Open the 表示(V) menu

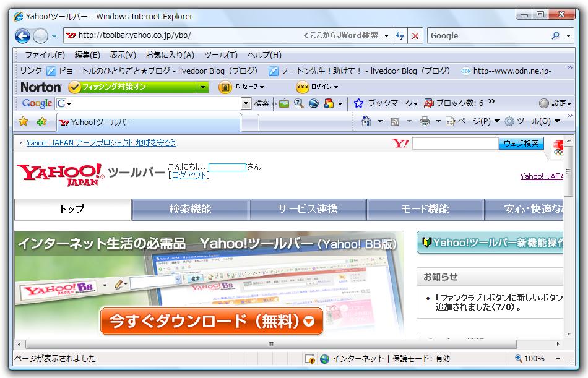point(123,55)
